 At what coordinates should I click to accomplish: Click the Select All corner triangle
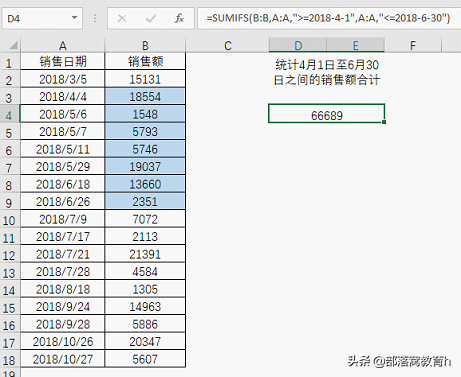click(13, 45)
